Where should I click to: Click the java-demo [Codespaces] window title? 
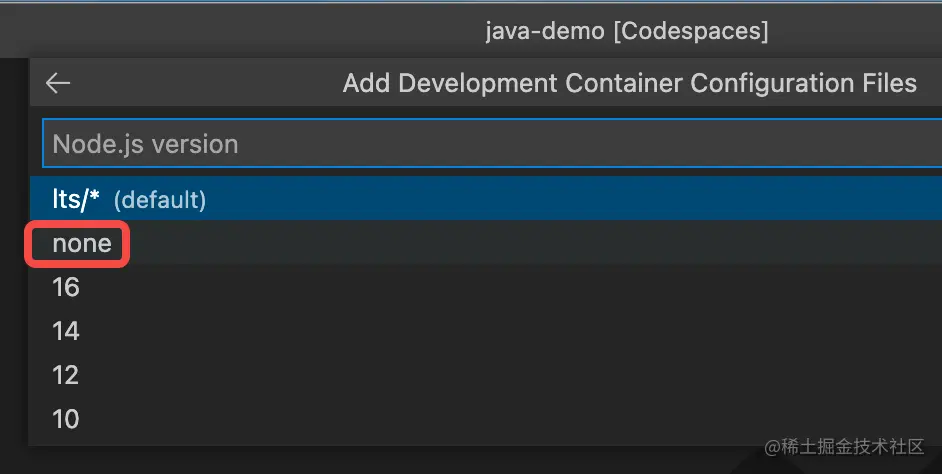[627, 31]
